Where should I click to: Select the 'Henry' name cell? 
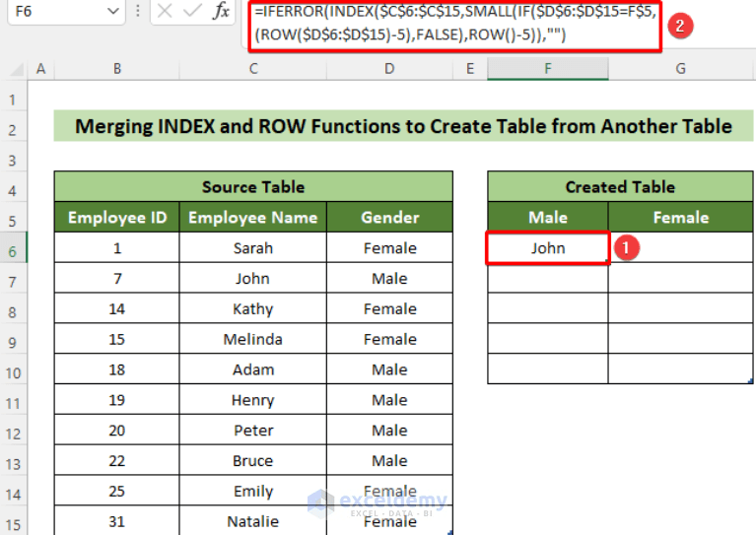(253, 400)
